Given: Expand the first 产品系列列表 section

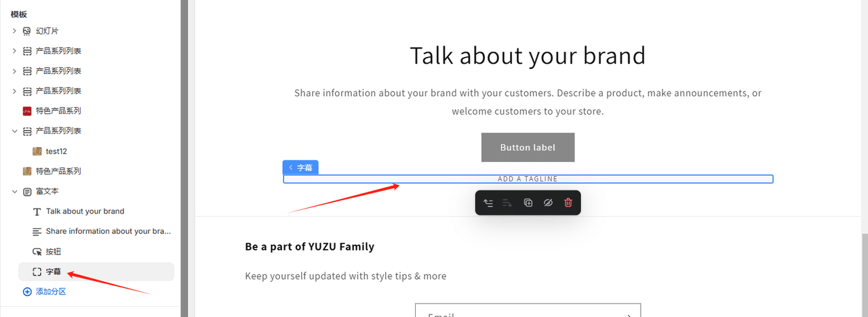Looking at the screenshot, I should [x=14, y=51].
